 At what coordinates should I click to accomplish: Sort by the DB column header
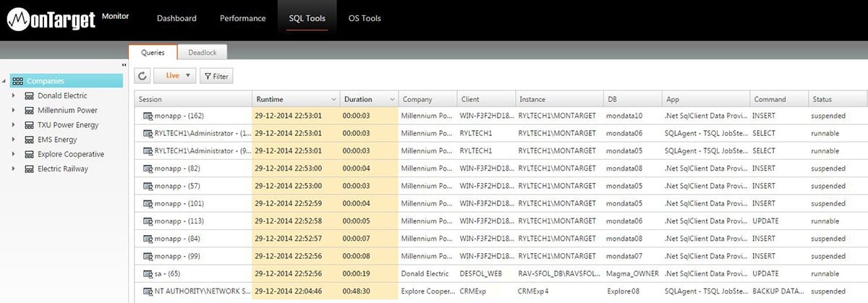[x=631, y=99]
